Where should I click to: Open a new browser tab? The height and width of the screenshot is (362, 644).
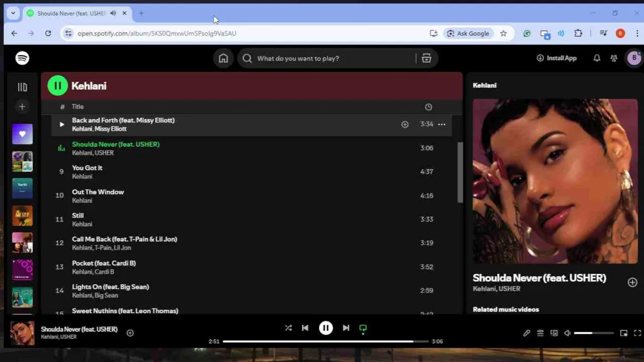141,14
